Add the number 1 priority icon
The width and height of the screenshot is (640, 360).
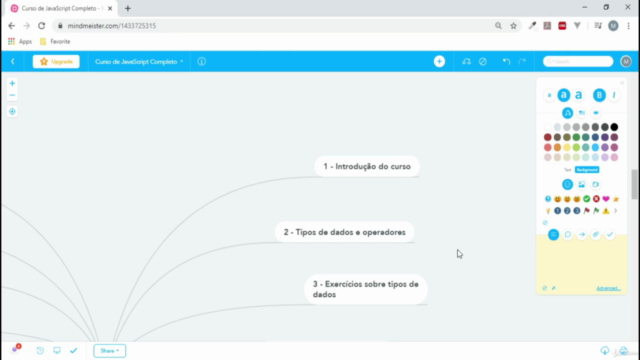(x=558, y=211)
